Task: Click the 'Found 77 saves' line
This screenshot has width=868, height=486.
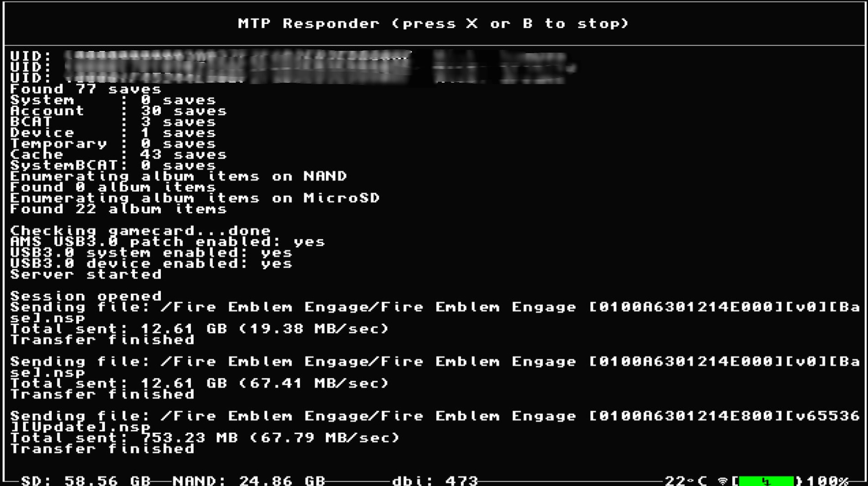Action: [x=86, y=89]
